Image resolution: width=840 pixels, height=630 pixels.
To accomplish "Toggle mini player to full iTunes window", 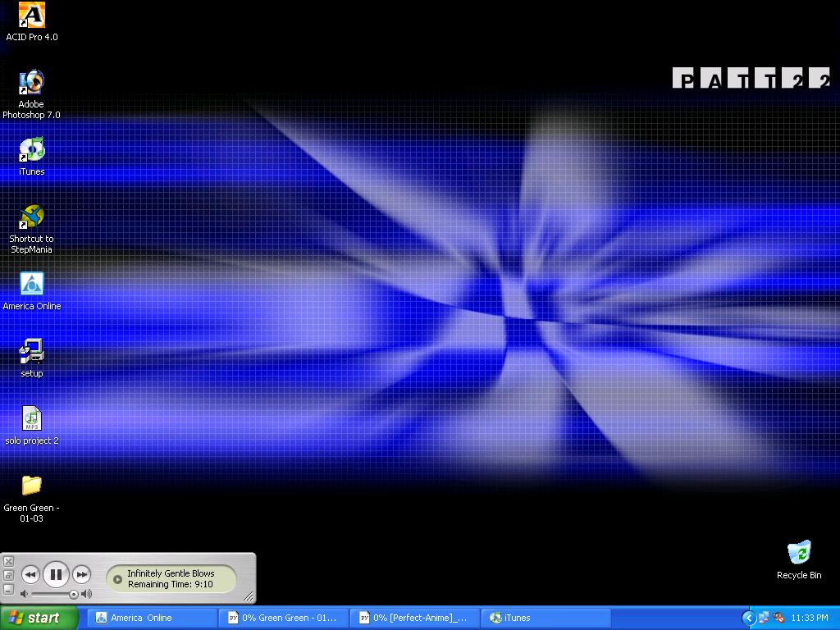I will point(8,575).
